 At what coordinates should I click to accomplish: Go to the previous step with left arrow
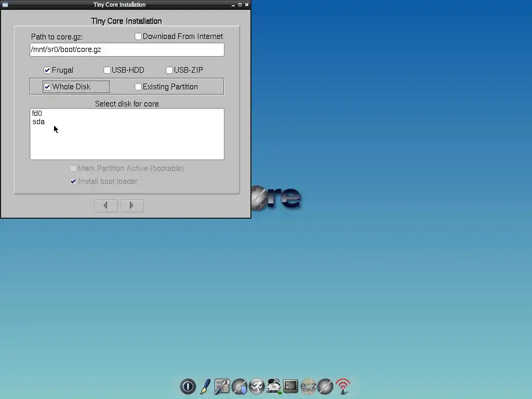106,206
